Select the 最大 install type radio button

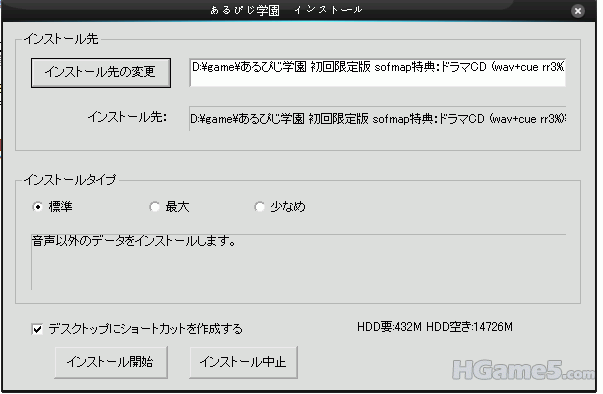[x=155, y=207]
